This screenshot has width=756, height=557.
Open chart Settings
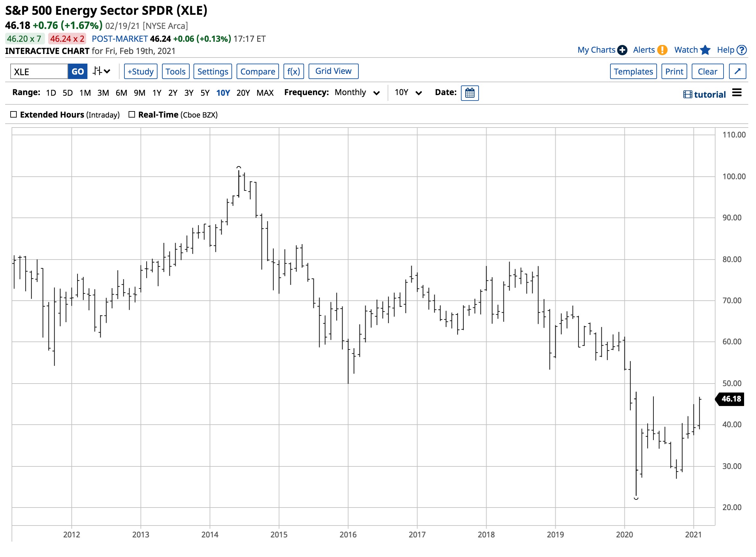pyautogui.click(x=212, y=72)
